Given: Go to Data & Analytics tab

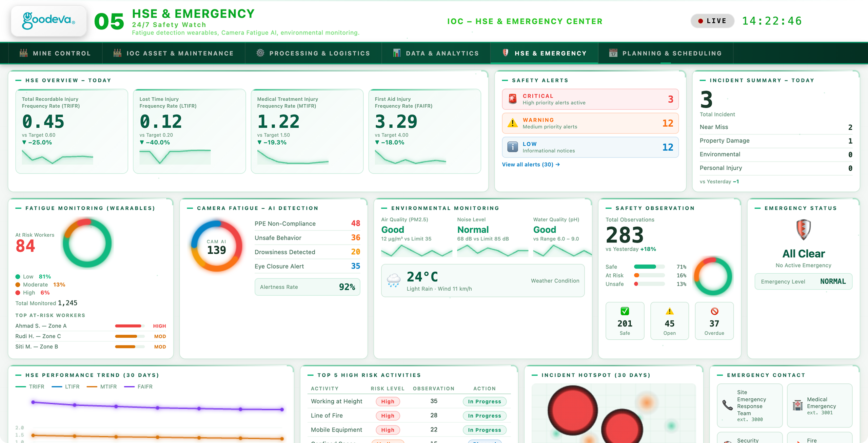Looking at the screenshot, I should 436,53.
